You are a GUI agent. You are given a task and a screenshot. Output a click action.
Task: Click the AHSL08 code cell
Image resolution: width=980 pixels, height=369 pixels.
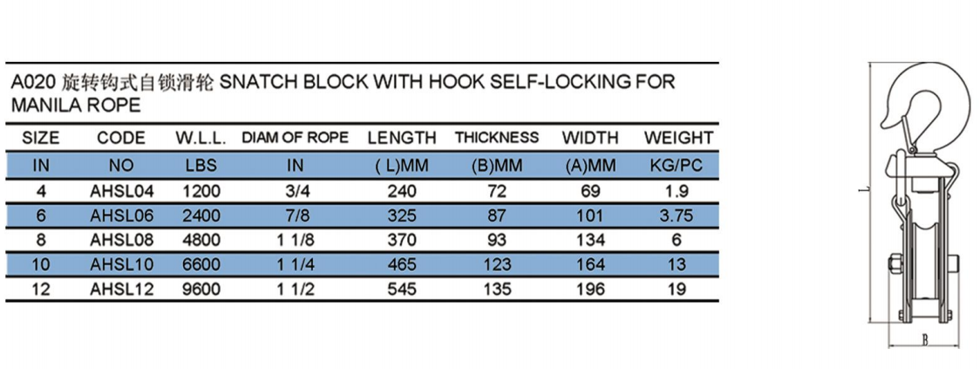[121, 240]
